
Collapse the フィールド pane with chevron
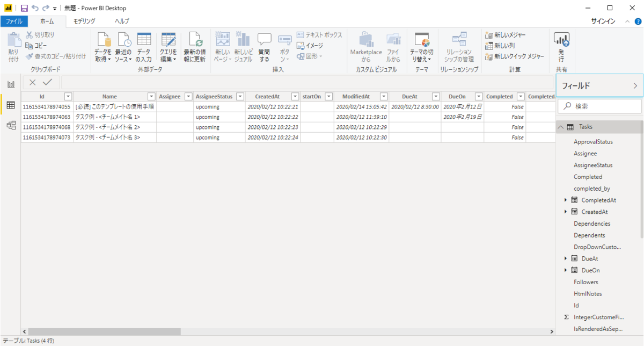pos(635,85)
